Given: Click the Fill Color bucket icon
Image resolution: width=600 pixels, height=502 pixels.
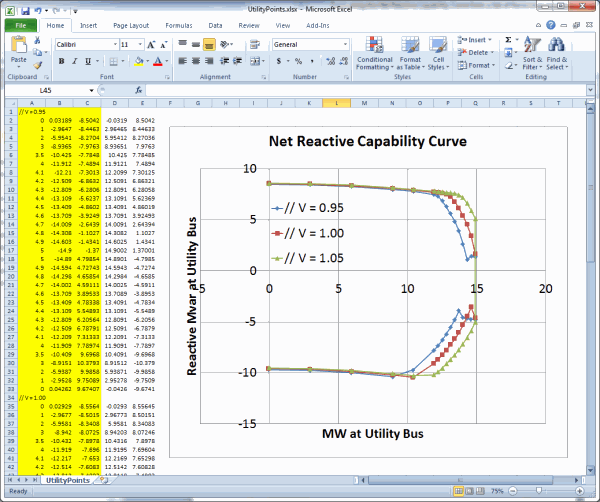Looking at the screenshot, I should (x=139, y=61).
